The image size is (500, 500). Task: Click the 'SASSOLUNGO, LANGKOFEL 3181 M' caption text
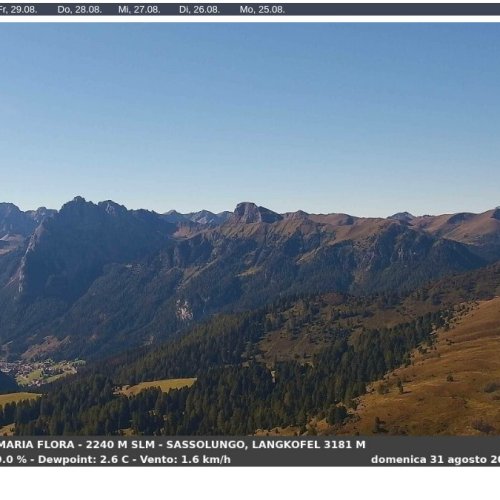tap(266, 445)
